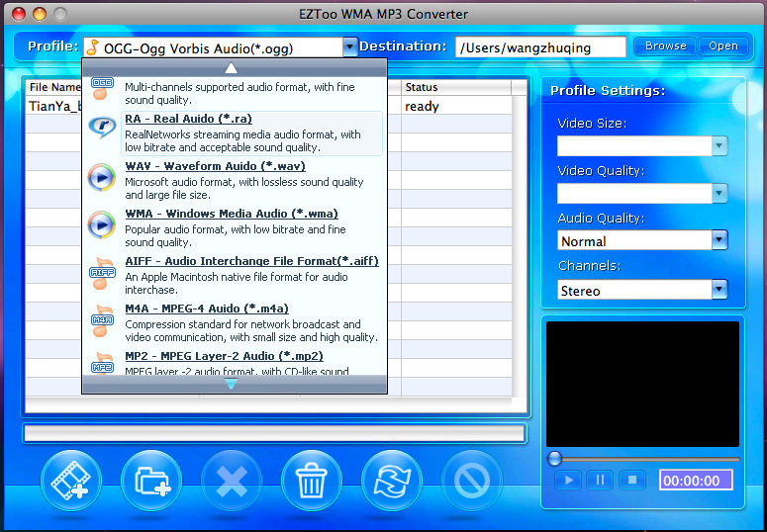The image size is (767, 532).
Task: Click the Add Video File film icon
Action: pos(71,481)
